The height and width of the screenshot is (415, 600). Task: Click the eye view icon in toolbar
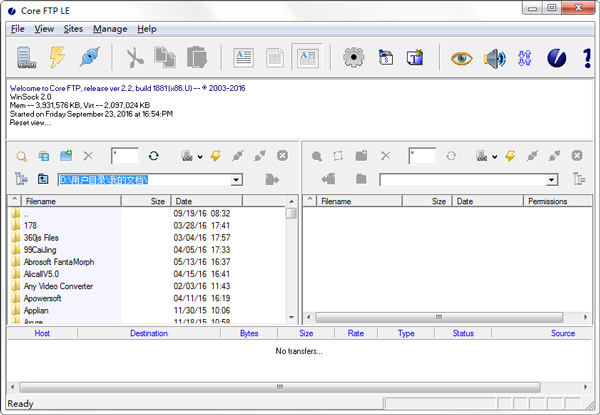[461, 58]
